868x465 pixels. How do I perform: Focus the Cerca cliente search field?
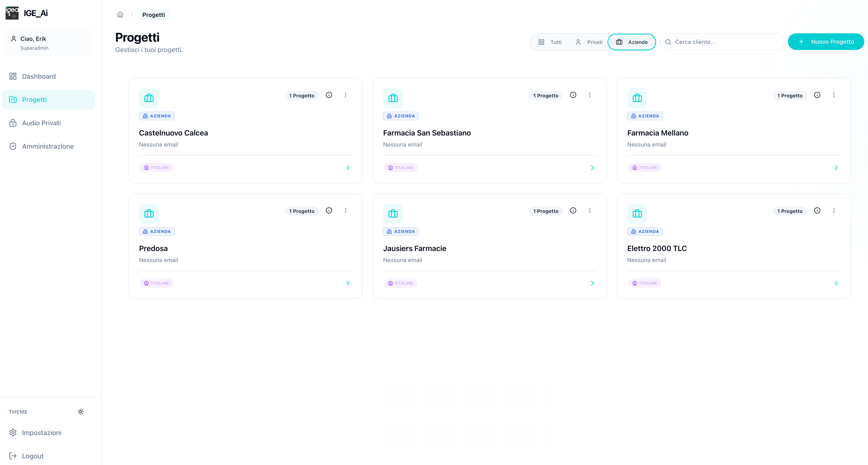[x=722, y=42]
